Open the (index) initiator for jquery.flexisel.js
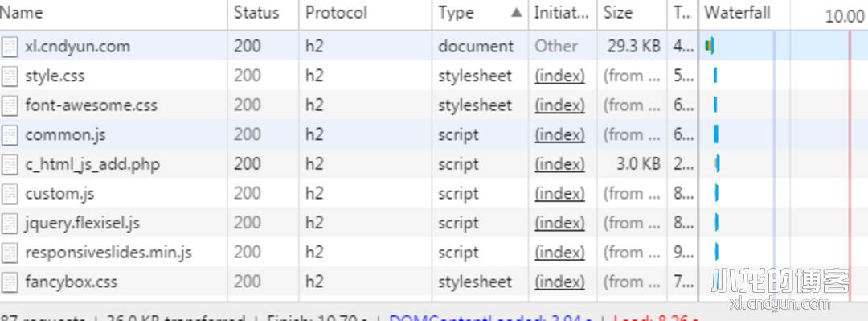 [x=559, y=223]
